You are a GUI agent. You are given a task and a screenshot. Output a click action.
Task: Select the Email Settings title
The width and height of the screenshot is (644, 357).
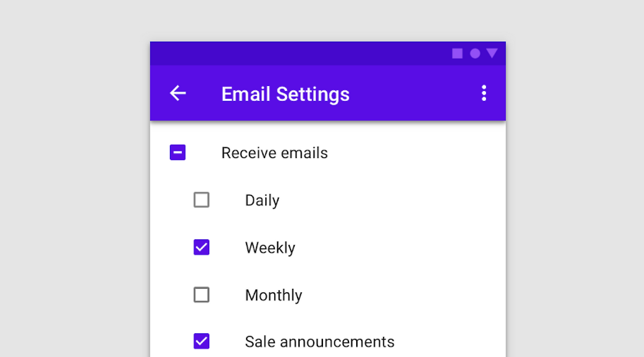pyautogui.click(x=285, y=94)
